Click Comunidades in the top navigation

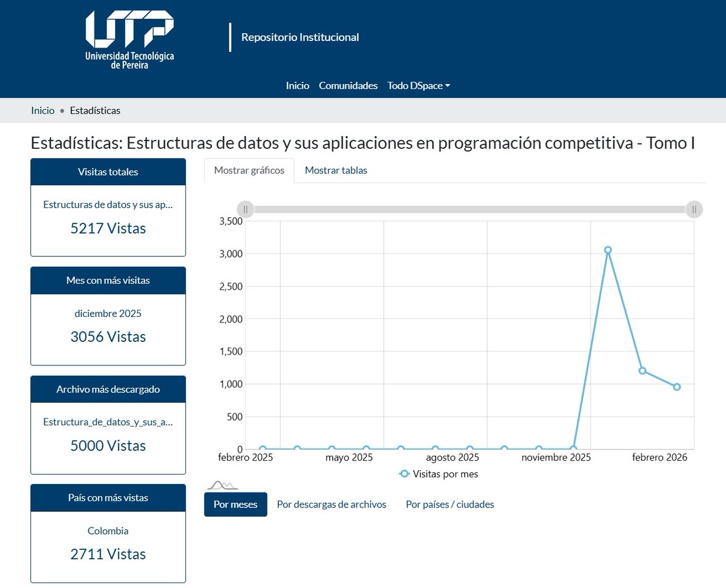(348, 85)
